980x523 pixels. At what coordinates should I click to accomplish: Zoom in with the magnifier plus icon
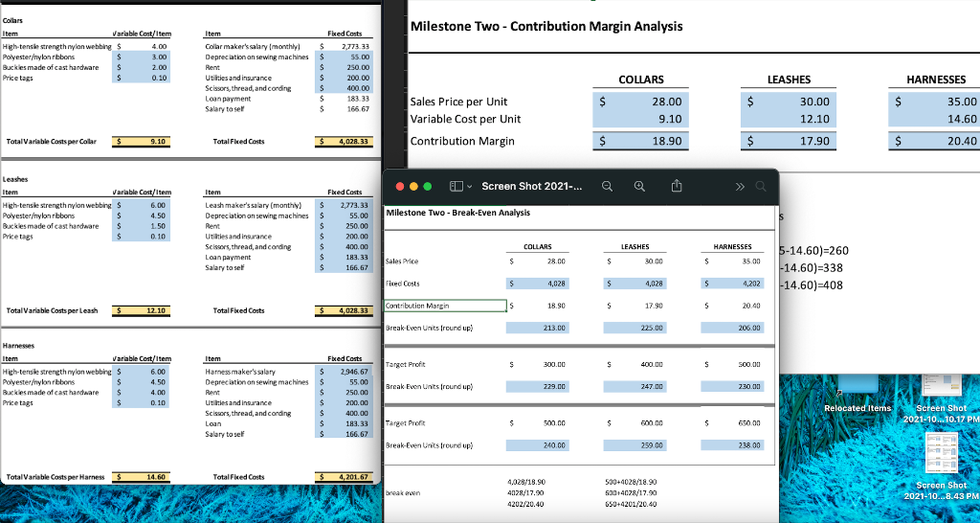pyautogui.click(x=639, y=187)
